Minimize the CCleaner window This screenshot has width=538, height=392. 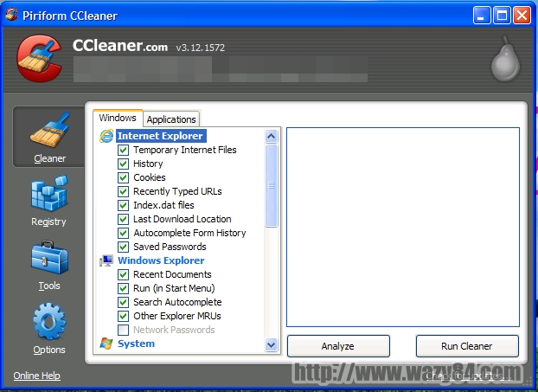tap(482, 16)
